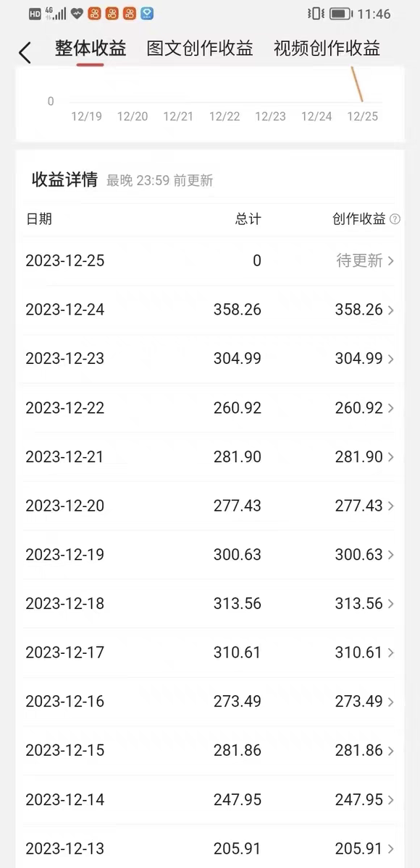Screen dimensions: 420x868
Task: Switch to 视频创作收益 tab
Action: pos(327,48)
